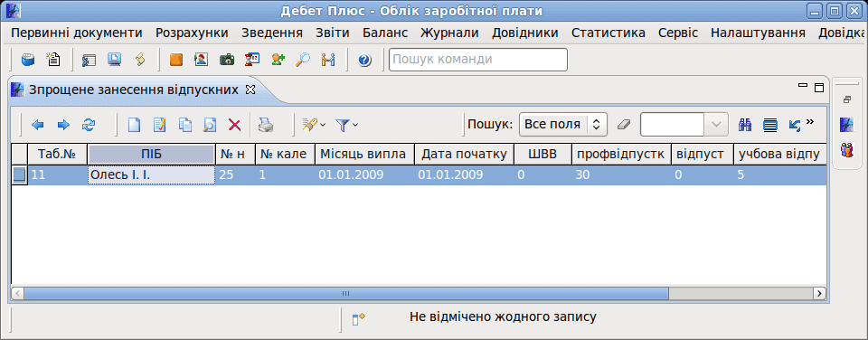Click the hourglass calendar icon

[252, 60]
